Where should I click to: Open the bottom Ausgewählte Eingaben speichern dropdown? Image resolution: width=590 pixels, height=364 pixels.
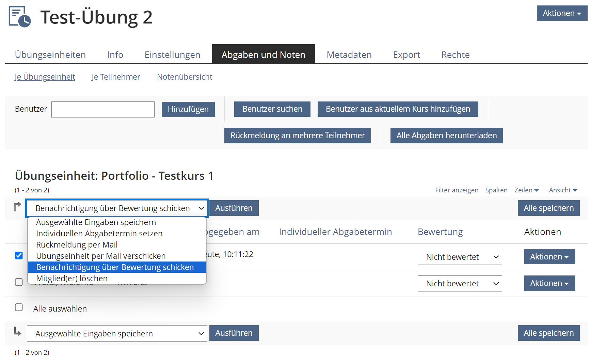(117, 333)
